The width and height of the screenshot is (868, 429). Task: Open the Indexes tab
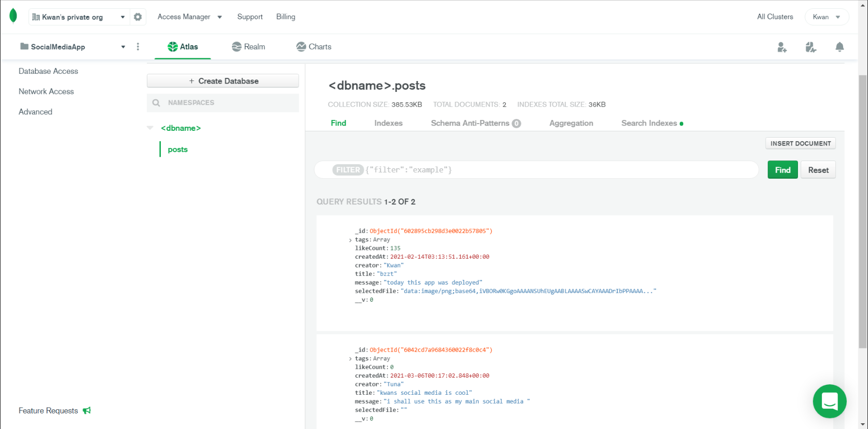coord(389,123)
